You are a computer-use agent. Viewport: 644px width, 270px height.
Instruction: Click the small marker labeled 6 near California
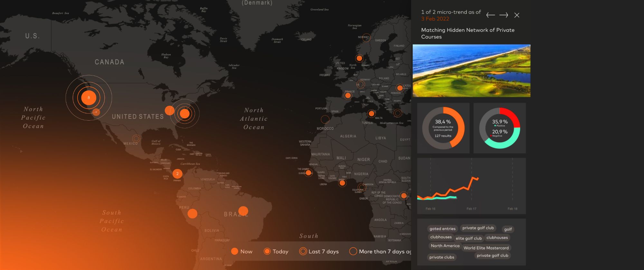pyautogui.click(x=96, y=112)
